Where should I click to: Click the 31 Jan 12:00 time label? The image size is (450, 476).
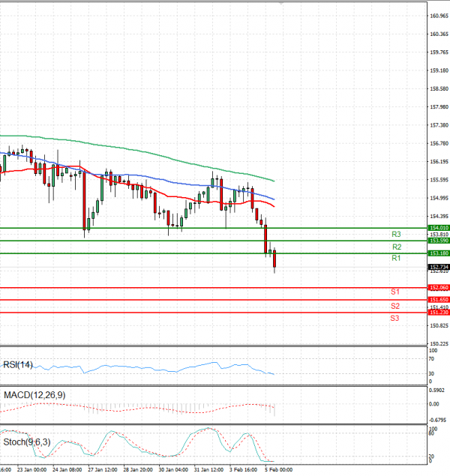pyautogui.click(x=208, y=469)
